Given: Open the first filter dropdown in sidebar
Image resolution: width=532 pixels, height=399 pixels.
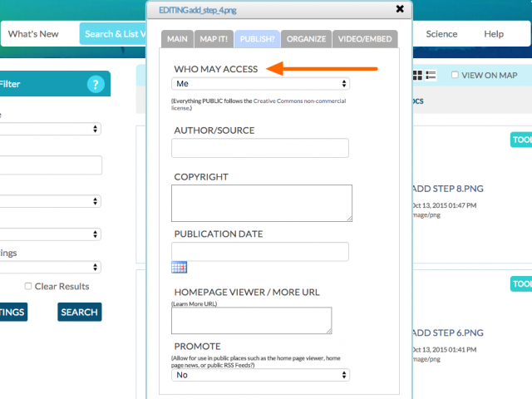Looking at the screenshot, I should (50, 129).
